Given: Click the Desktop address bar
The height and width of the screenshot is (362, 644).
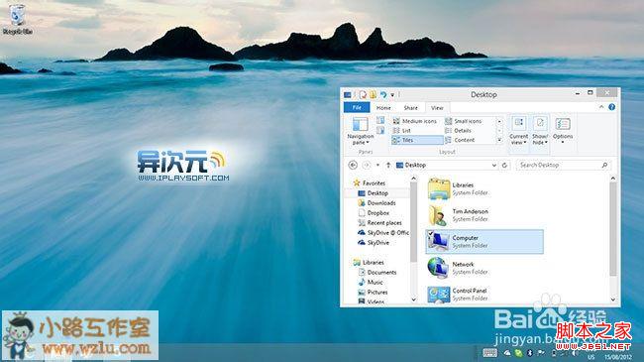Looking at the screenshot, I should point(447,165).
